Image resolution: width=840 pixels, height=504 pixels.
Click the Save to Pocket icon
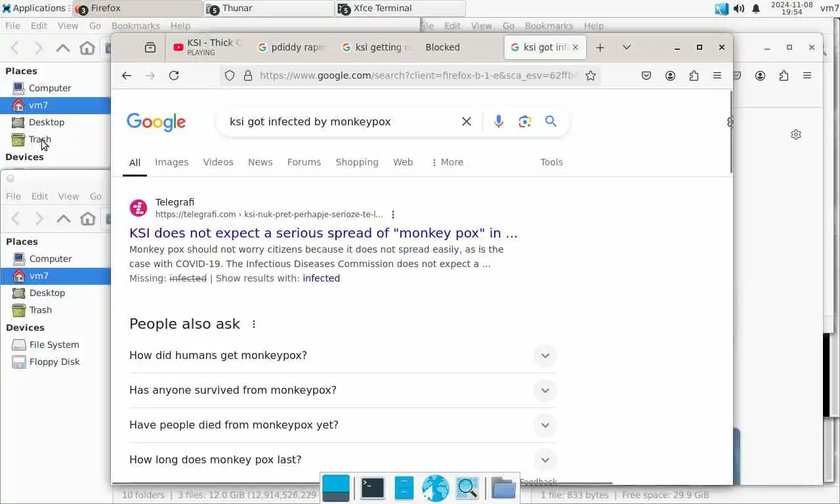(x=646, y=75)
